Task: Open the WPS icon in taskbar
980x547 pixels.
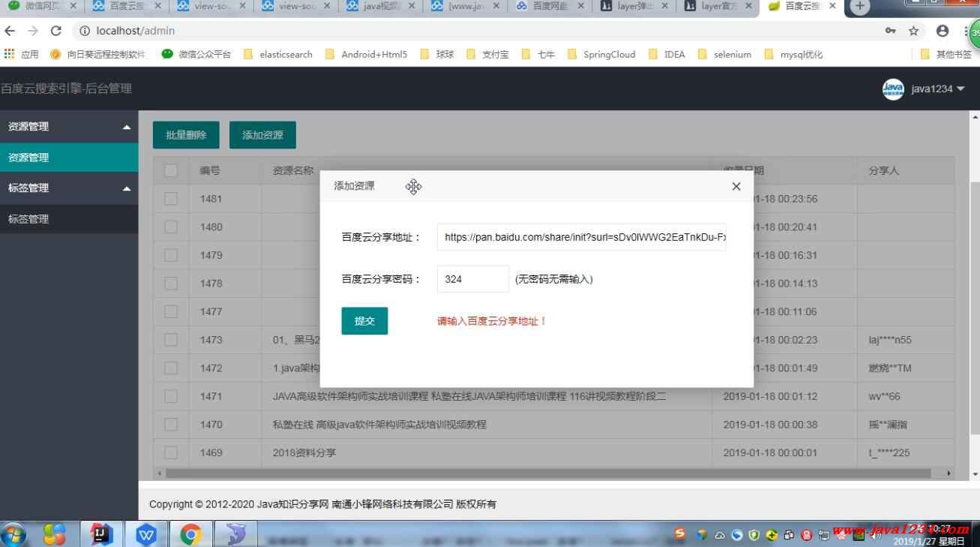Action: pyautogui.click(x=147, y=534)
